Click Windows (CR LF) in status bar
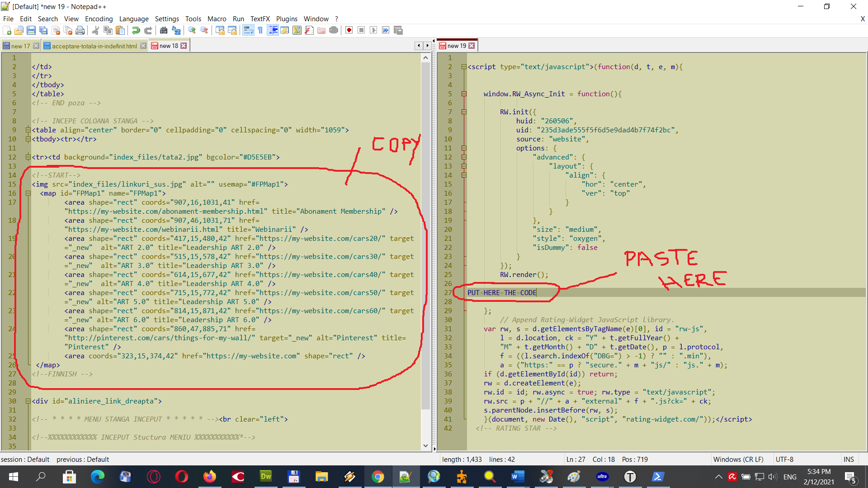 [x=738, y=459]
